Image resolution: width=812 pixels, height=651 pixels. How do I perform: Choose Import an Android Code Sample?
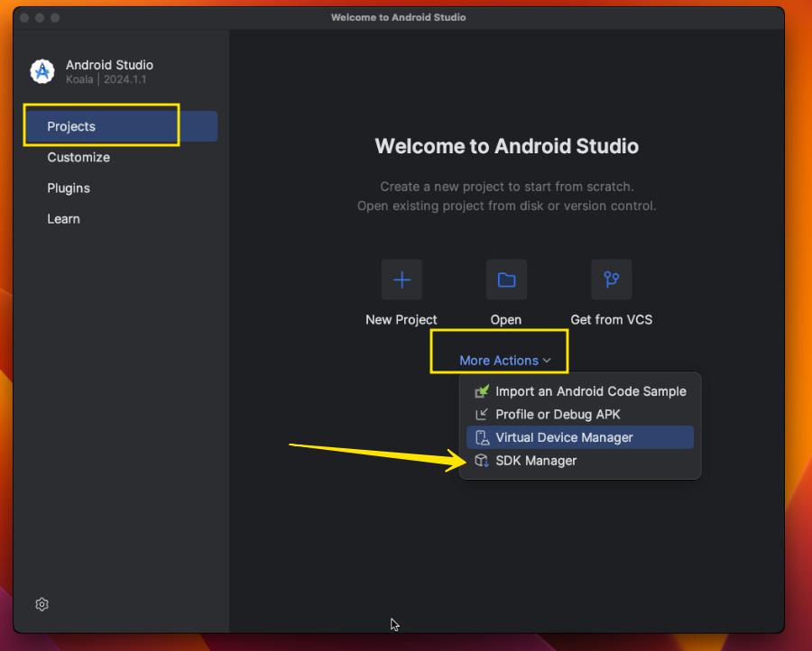coord(580,391)
